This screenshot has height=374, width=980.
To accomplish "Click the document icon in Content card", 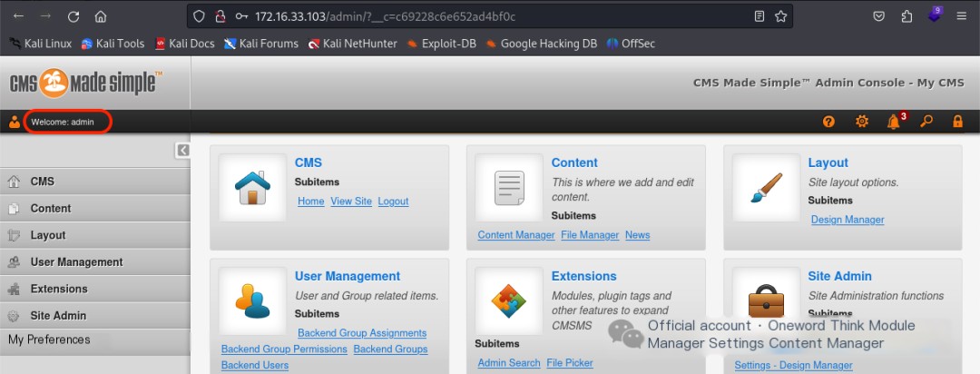I will click(x=509, y=188).
